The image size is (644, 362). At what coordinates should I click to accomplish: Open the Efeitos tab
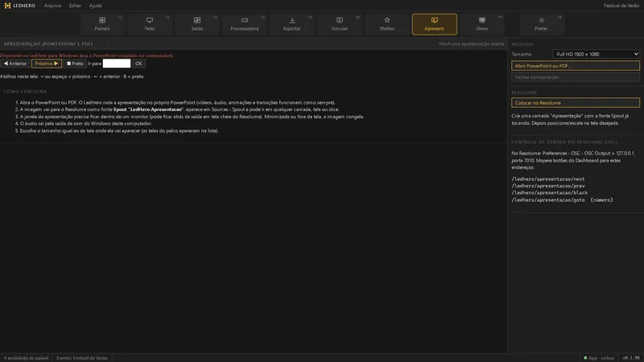[x=387, y=24]
